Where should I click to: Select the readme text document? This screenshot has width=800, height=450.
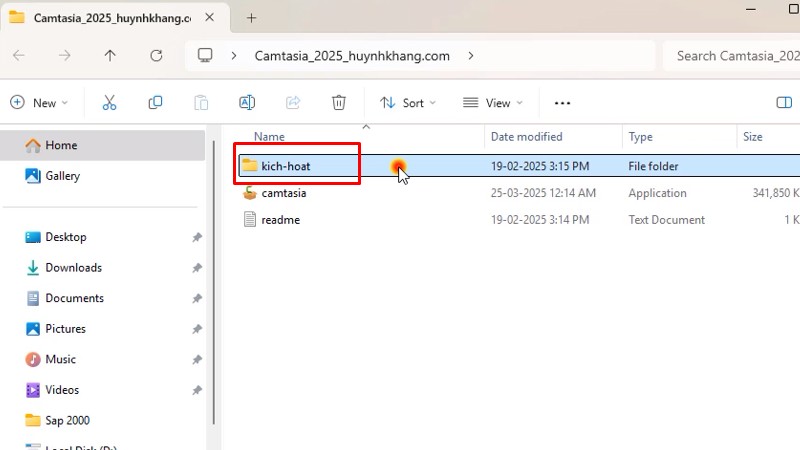(x=280, y=220)
